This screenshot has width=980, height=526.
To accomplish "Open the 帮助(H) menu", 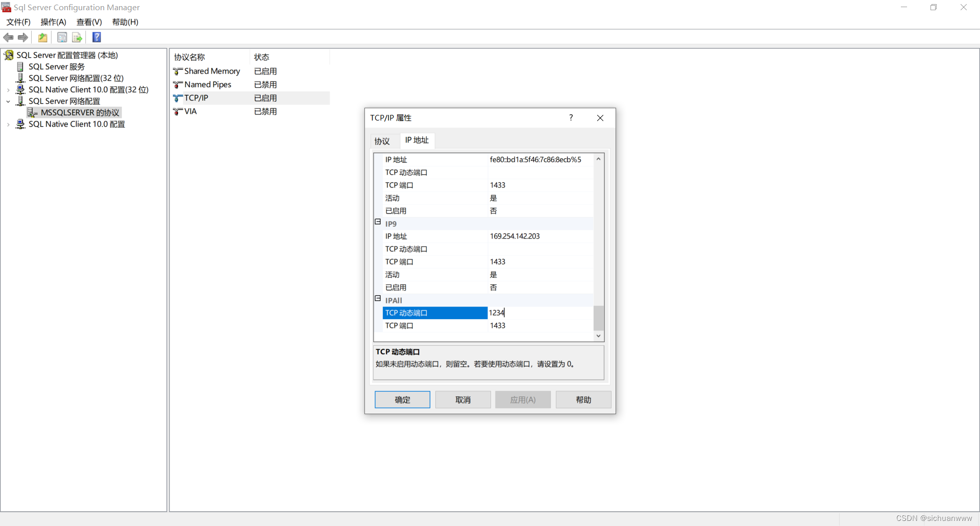I will click(x=126, y=22).
